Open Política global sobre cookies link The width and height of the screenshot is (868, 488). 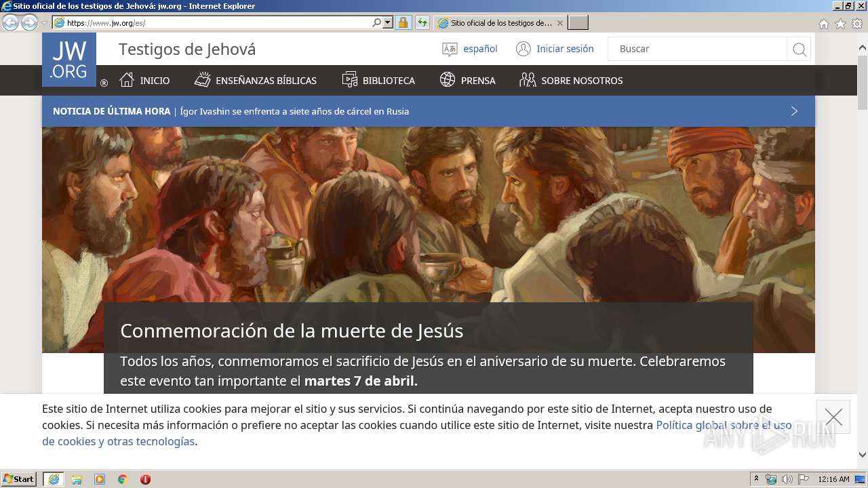coord(416,433)
